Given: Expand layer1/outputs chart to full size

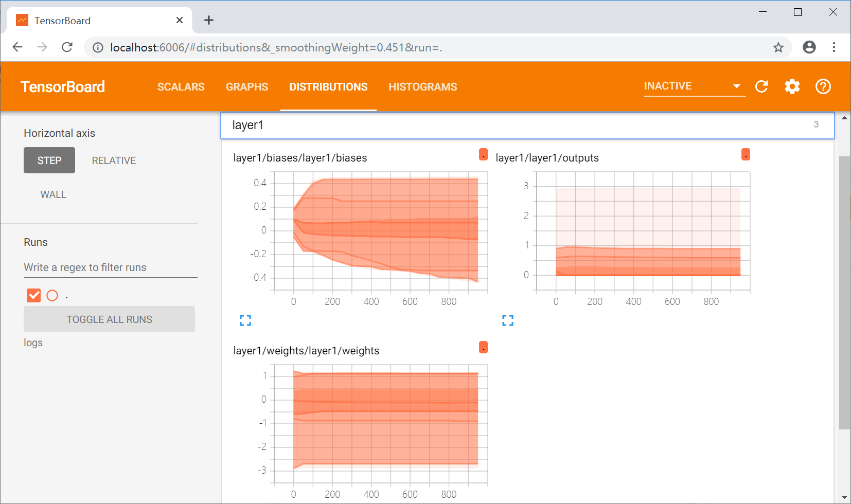Looking at the screenshot, I should click(x=508, y=320).
